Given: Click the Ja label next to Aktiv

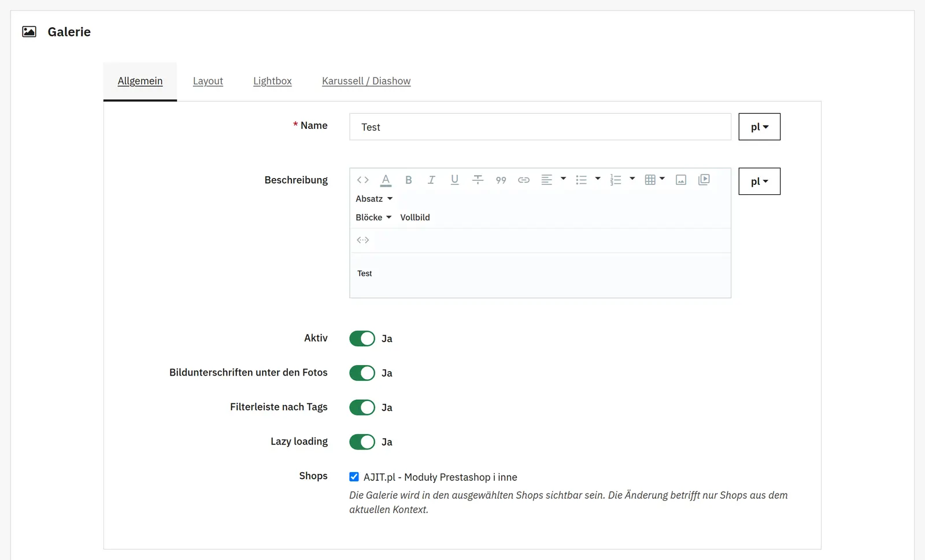Looking at the screenshot, I should point(387,339).
